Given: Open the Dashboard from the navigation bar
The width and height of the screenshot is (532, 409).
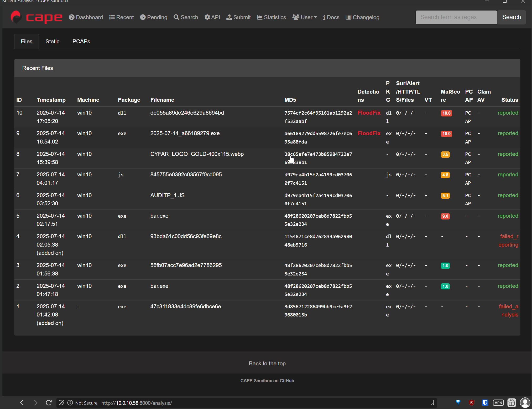Looking at the screenshot, I should pos(86,17).
